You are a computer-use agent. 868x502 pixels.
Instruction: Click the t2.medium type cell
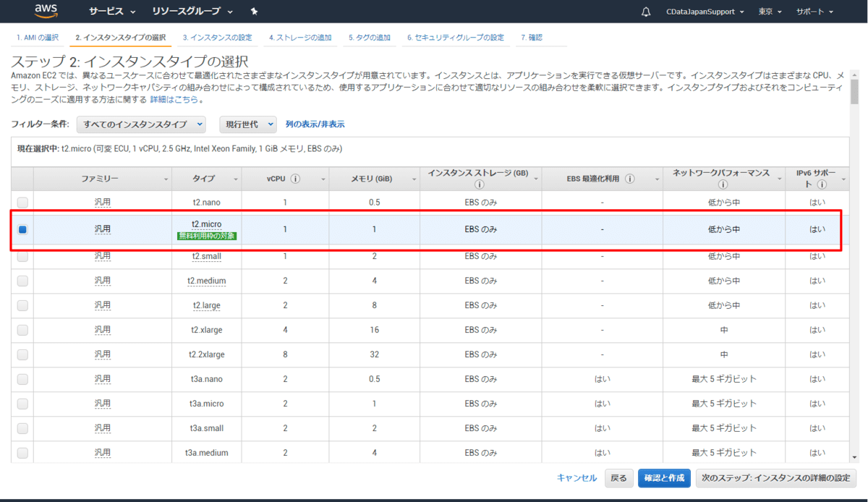click(x=207, y=281)
